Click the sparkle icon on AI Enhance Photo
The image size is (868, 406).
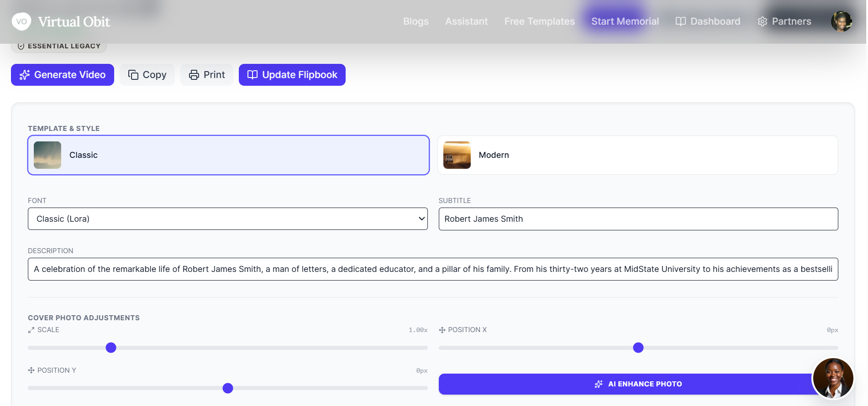coord(599,384)
